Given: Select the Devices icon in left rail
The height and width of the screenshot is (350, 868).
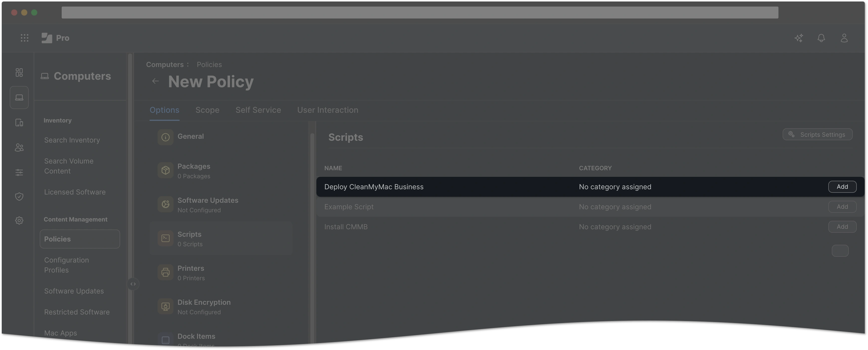Looking at the screenshot, I should (19, 122).
